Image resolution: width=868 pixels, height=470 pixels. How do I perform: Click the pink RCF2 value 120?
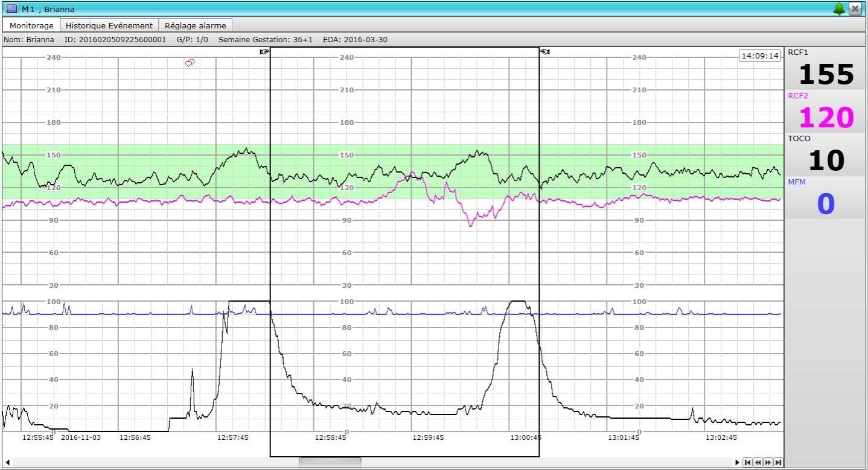tap(826, 118)
